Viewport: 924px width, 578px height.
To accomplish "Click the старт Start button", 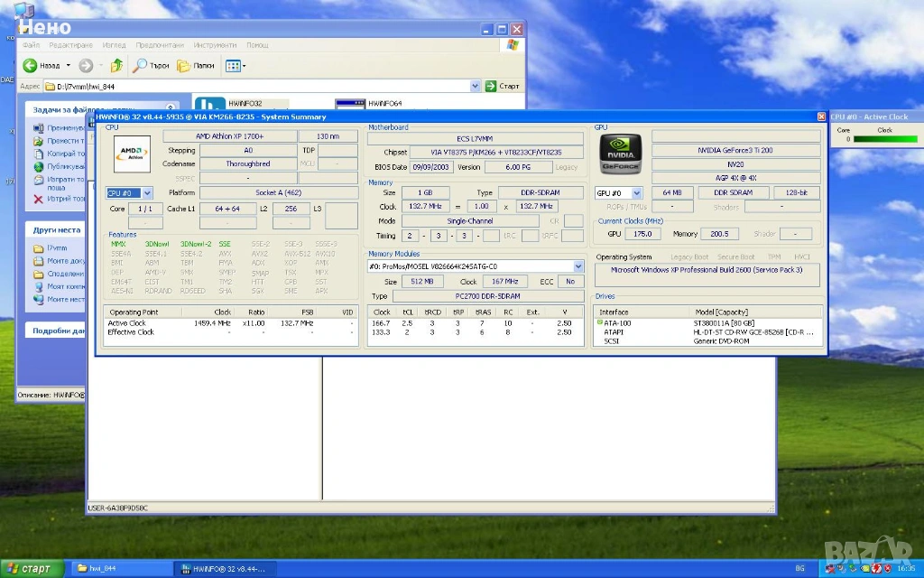I will click(32, 569).
